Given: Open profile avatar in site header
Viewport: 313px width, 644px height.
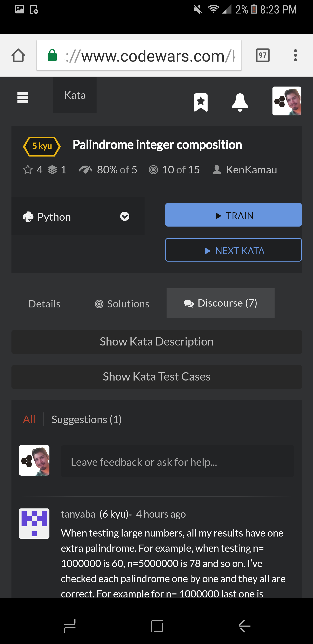Looking at the screenshot, I should click(x=286, y=101).
